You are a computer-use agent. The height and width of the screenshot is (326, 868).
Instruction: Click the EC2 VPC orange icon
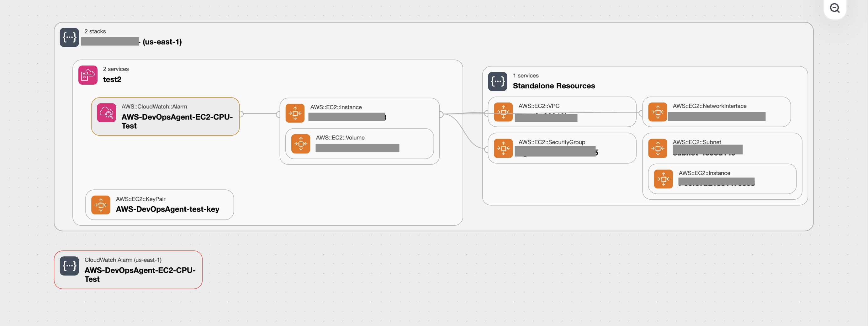tap(503, 112)
